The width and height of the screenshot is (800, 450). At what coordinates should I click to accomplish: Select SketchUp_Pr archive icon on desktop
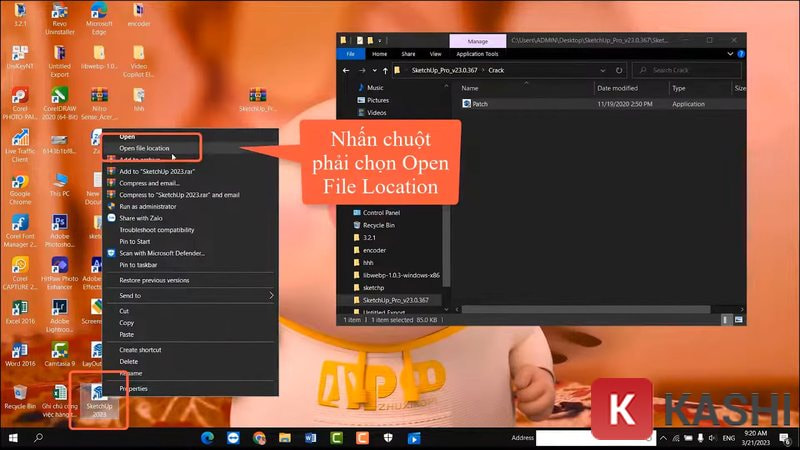pos(258,100)
